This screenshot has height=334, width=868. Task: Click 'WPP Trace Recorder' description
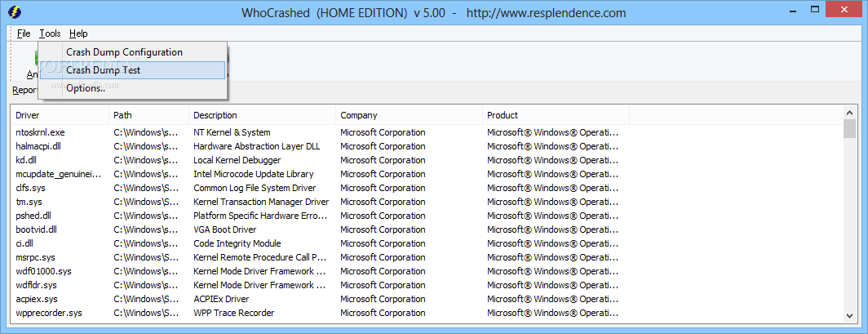point(233,313)
